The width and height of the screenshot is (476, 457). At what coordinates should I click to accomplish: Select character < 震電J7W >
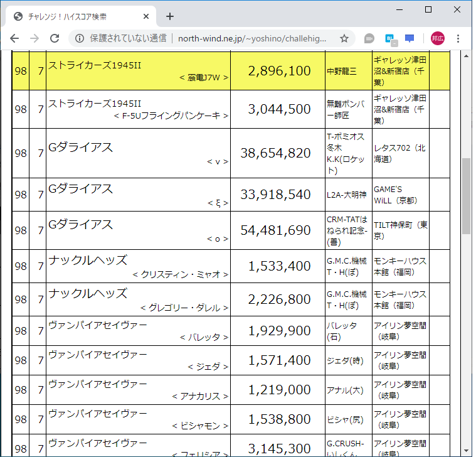204,78
